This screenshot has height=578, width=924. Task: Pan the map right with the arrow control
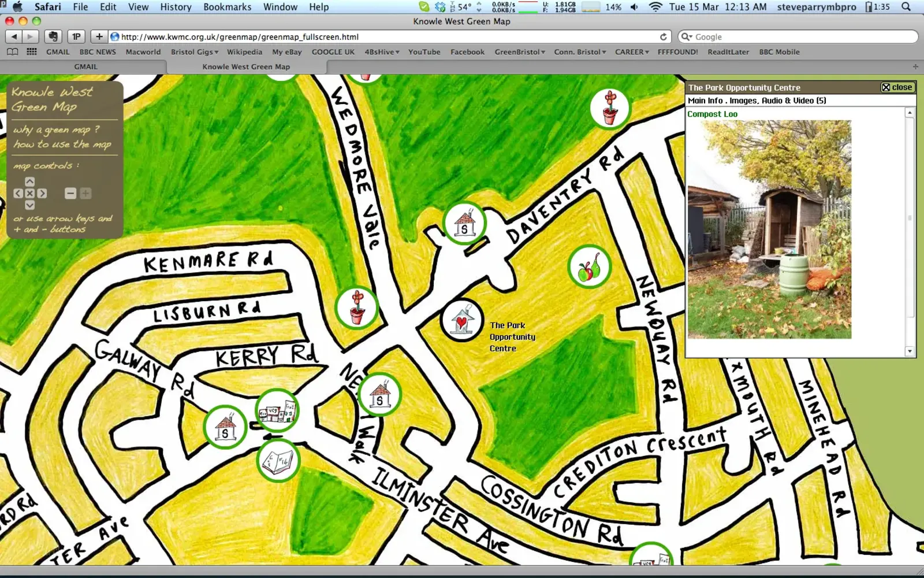(42, 194)
